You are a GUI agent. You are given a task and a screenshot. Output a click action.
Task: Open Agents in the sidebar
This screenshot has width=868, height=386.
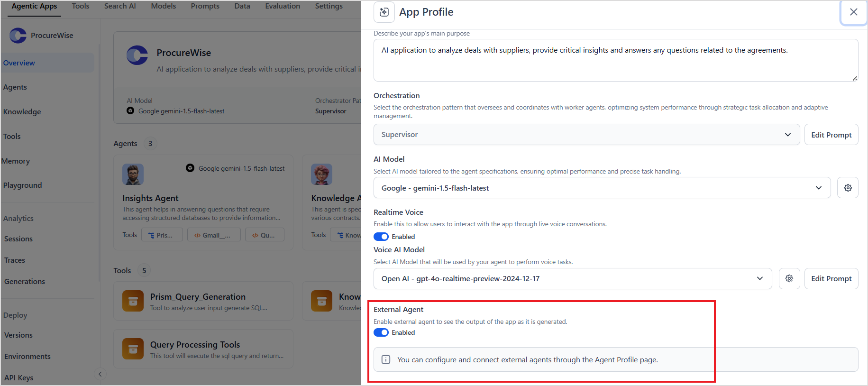(x=15, y=87)
